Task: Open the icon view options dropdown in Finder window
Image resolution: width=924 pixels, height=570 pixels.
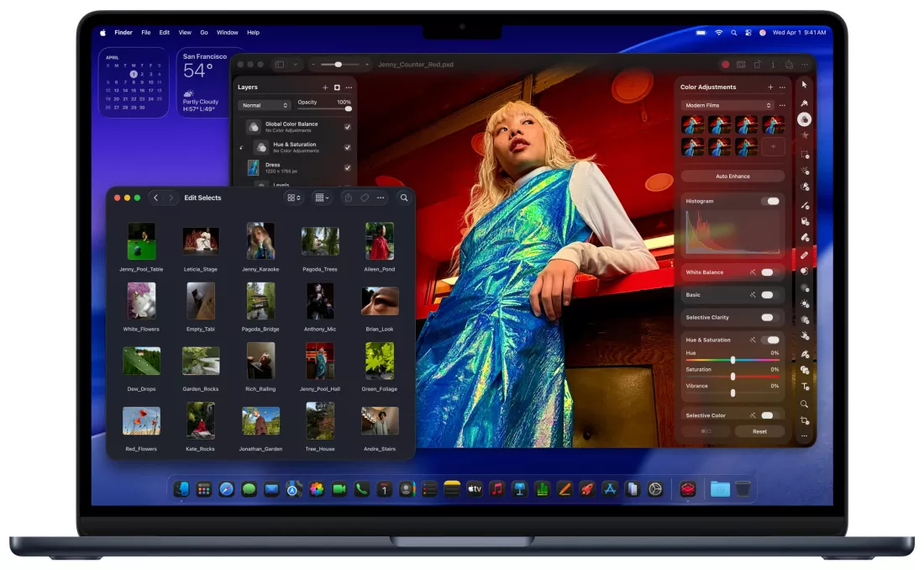Action: click(294, 198)
